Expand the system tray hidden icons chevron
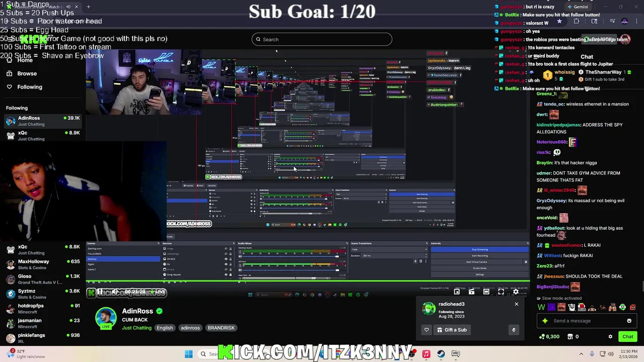 [x=581, y=354]
